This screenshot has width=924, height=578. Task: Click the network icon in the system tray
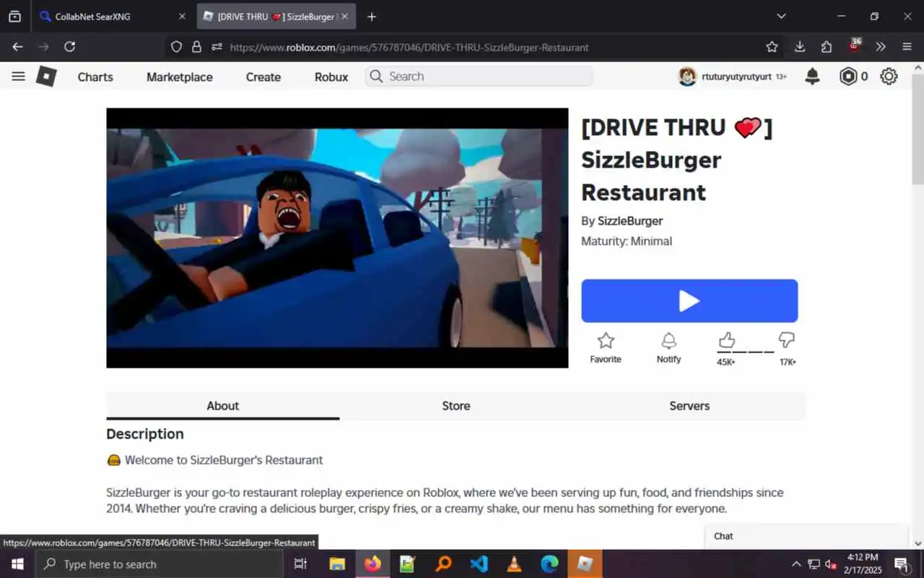click(814, 564)
